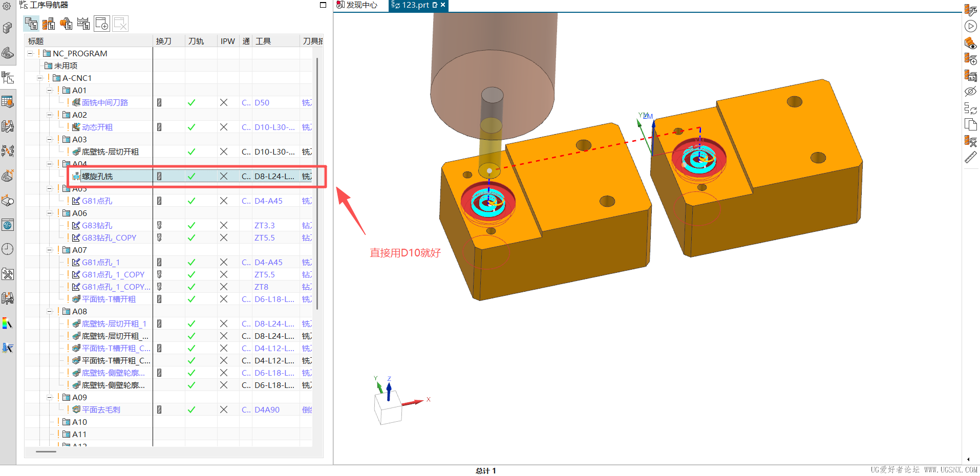Click the Verify Tool Path play icon
Screen dimensions: 980x476
point(970,27)
